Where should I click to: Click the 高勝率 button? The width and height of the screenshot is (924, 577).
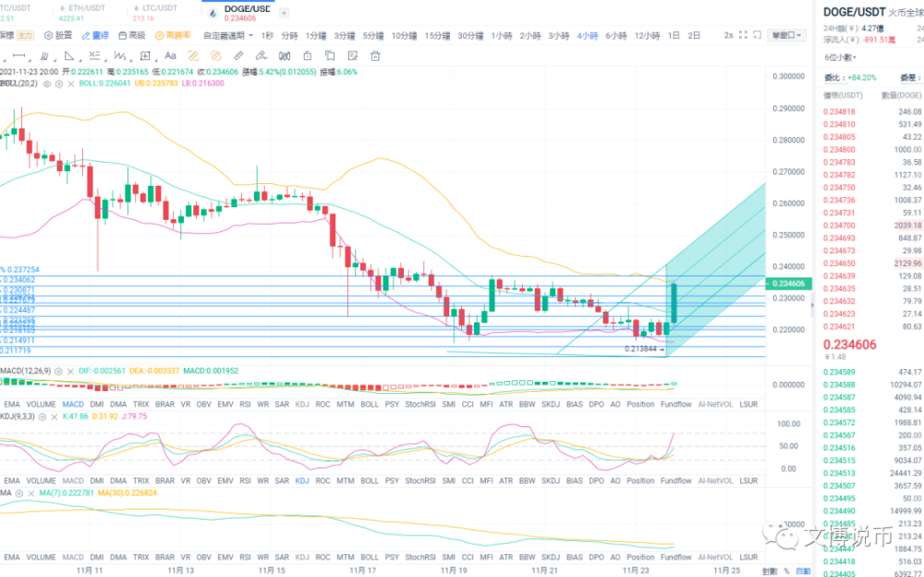(x=174, y=35)
